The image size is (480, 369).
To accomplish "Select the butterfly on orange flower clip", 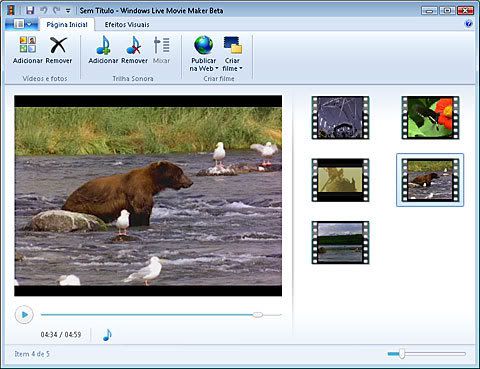I will tap(430, 117).
